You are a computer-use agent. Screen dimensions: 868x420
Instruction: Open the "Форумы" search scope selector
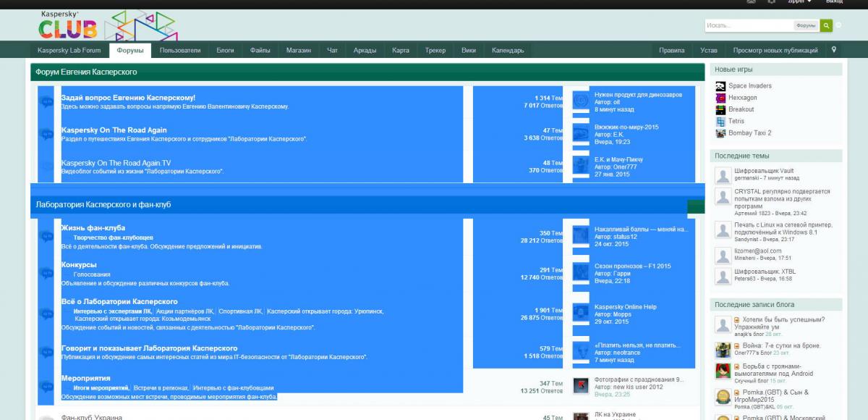tap(806, 25)
